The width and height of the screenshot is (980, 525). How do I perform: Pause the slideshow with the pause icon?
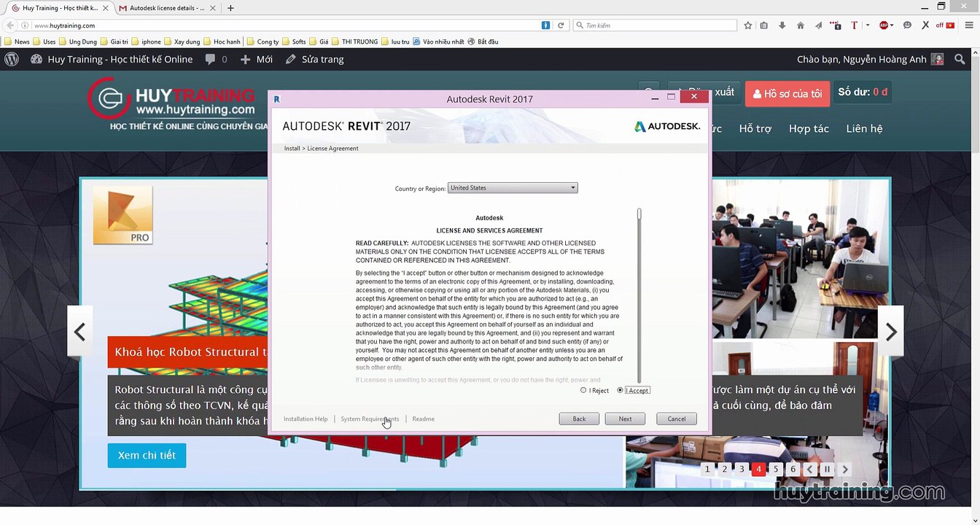827,469
